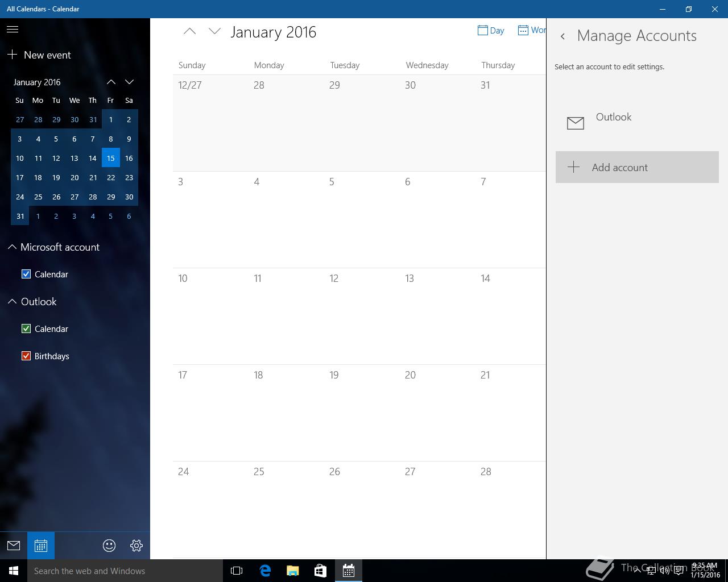Collapse the Outlook calendars section
The height and width of the screenshot is (582, 728).
click(12, 301)
